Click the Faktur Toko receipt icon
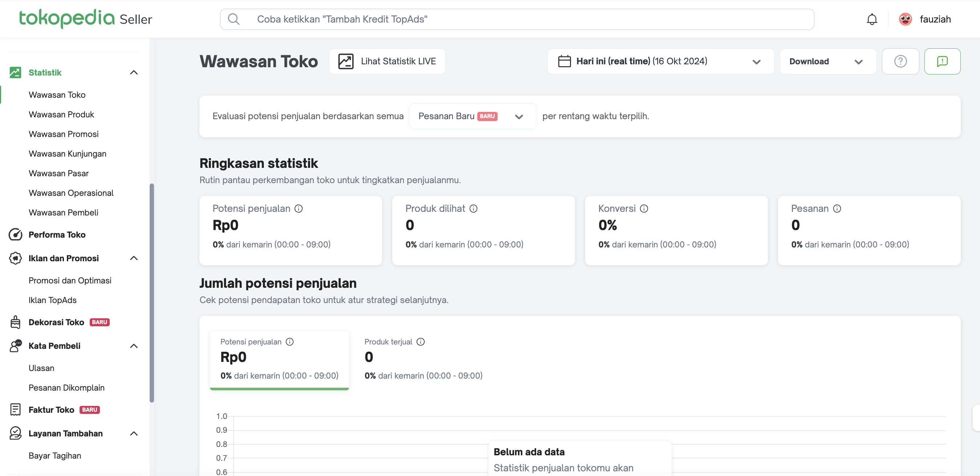The image size is (980, 476). click(15, 410)
